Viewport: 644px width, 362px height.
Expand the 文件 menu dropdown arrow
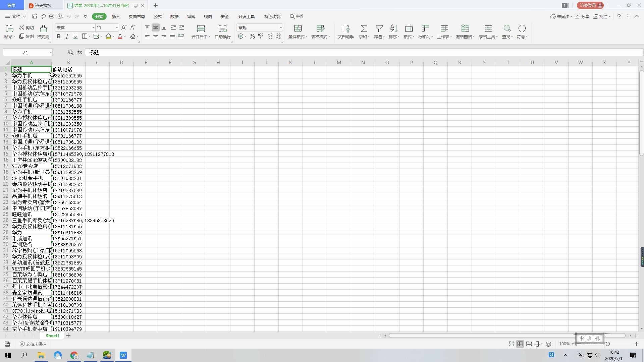(x=24, y=16)
